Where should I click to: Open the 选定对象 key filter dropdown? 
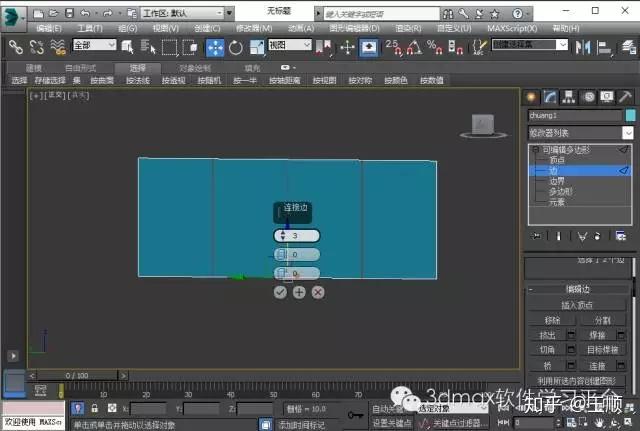[452, 408]
